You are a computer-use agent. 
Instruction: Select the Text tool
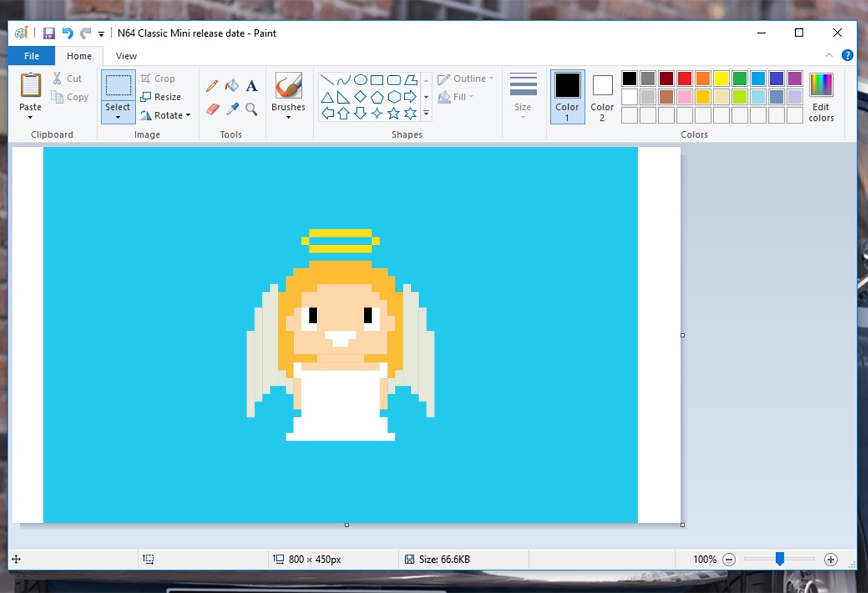pyautogui.click(x=252, y=86)
